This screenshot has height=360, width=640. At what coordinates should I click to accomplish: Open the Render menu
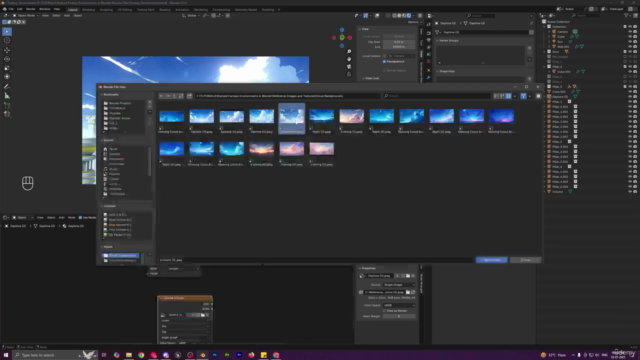(31, 9)
